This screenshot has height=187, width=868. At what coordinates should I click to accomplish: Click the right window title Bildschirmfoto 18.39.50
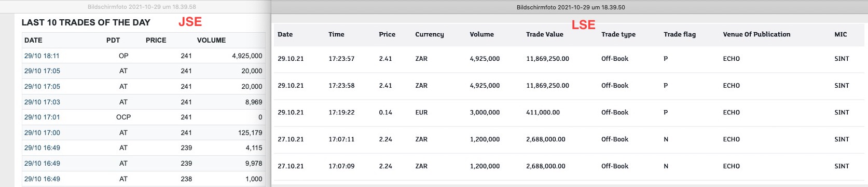(571, 7)
